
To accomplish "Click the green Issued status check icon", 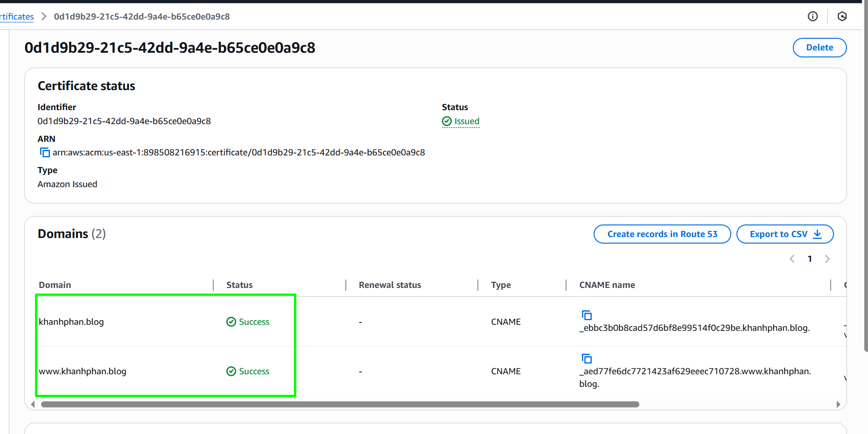I will point(447,121).
